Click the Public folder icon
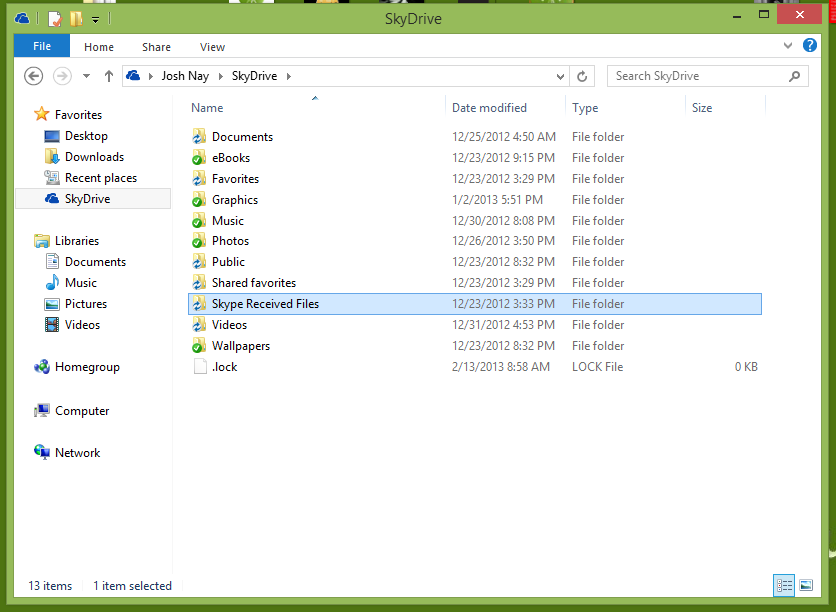Viewport: 836px width, 612px height. 199,262
